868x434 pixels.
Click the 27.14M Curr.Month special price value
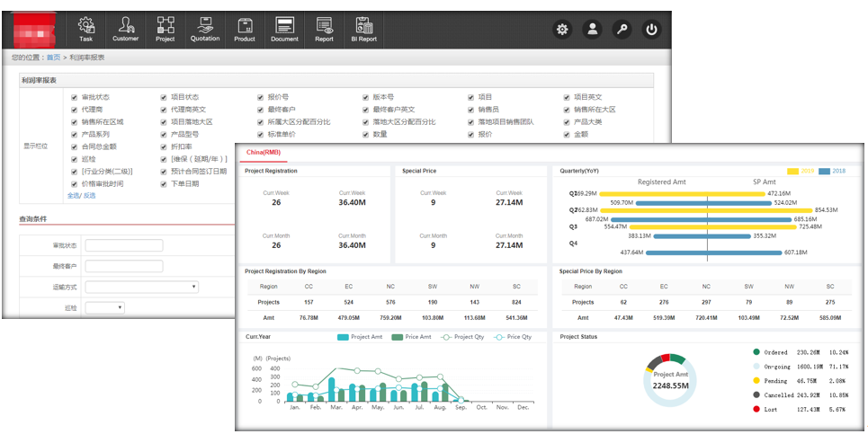[509, 245]
